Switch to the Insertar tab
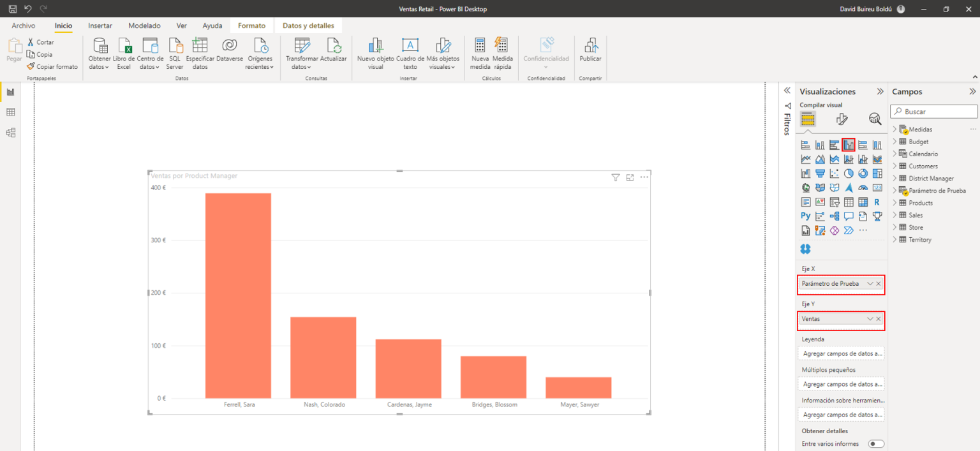Image resolution: width=980 pixels, height=451 pixels. pyautogui.click(x=100, y=26)
